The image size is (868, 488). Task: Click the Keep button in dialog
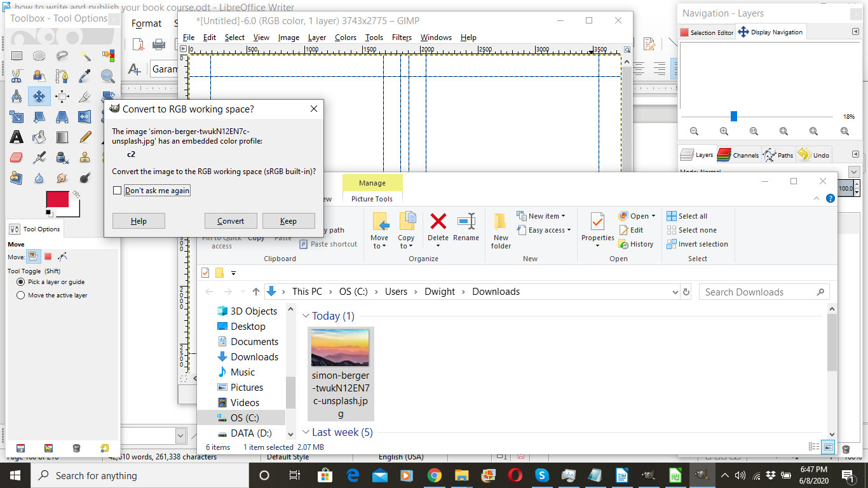(288, 221)
